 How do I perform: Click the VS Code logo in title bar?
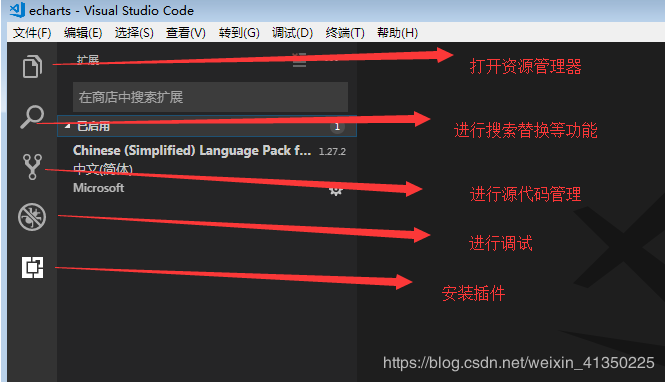click(x=17, y=10)
